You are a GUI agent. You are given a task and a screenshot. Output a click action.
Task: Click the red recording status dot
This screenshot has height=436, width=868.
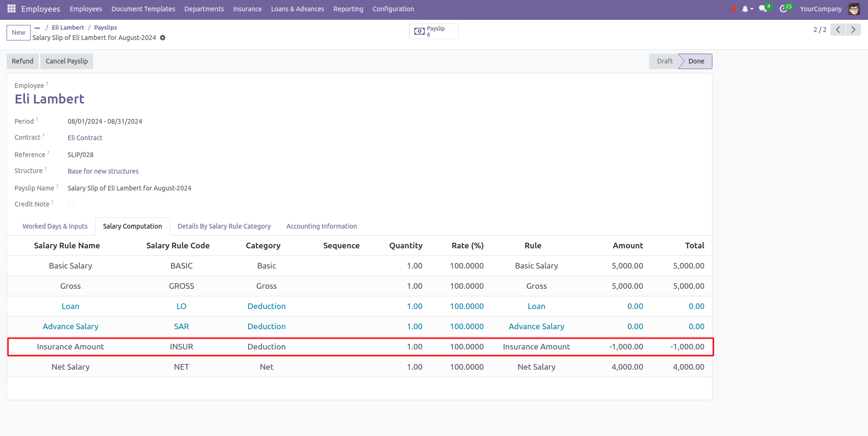pos(734,9)
